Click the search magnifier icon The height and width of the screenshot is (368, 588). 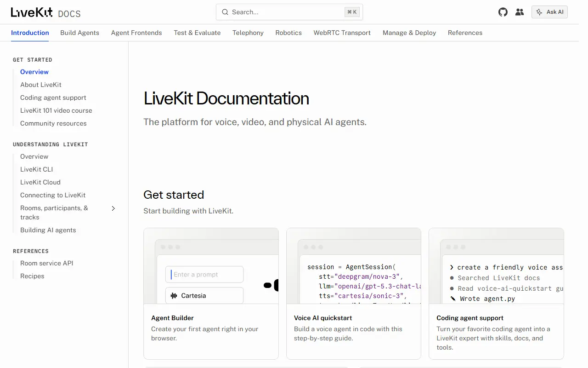(225, 12)
